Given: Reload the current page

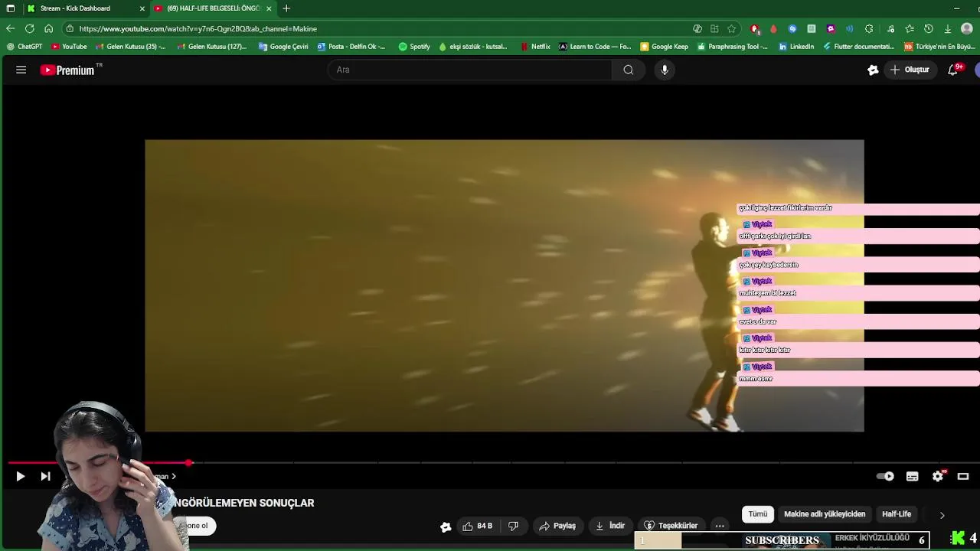Looking at the screenshot, I should pyautogui.click(x=29, y=28).
